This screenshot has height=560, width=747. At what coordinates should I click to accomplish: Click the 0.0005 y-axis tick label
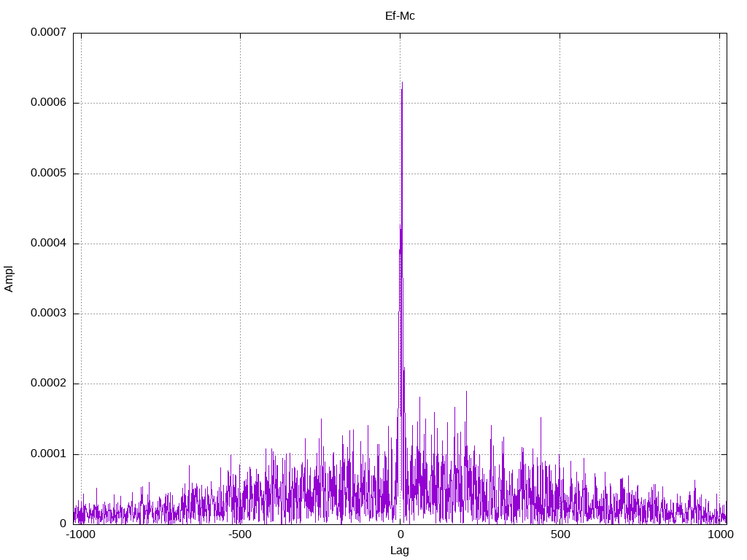[x=48, y=173]
